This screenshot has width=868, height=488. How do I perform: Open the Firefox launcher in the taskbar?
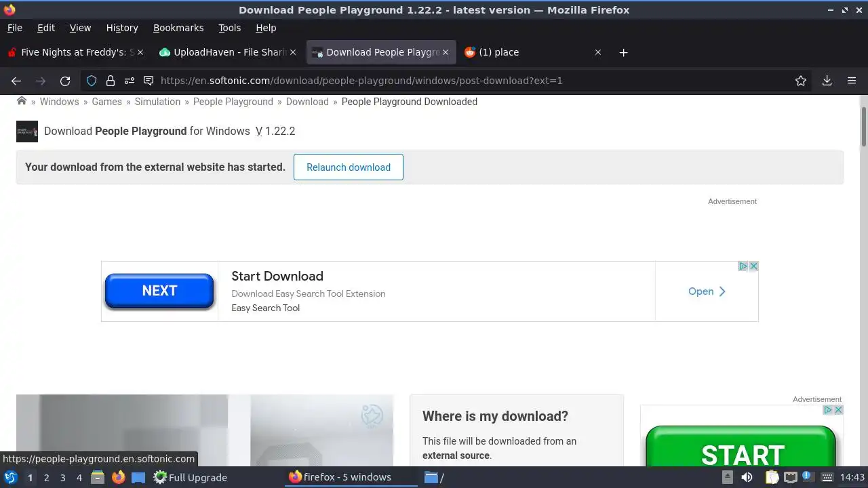pyautogui.click(x=119, y=477)
